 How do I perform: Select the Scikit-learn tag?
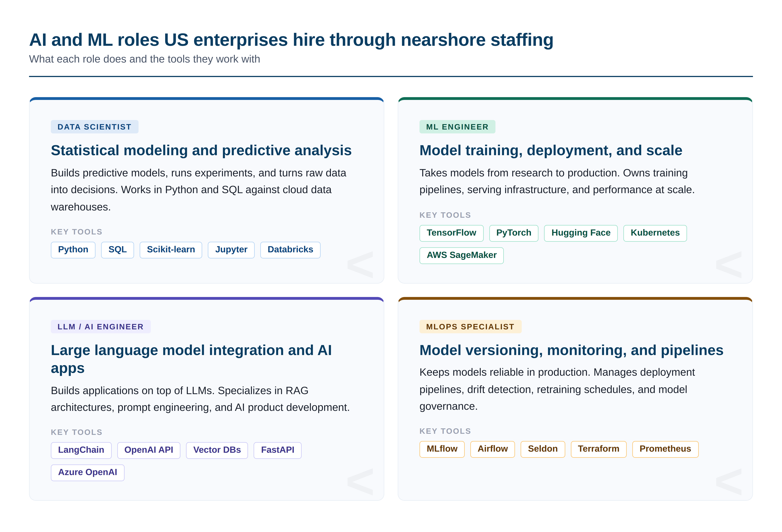pos(171,250)
